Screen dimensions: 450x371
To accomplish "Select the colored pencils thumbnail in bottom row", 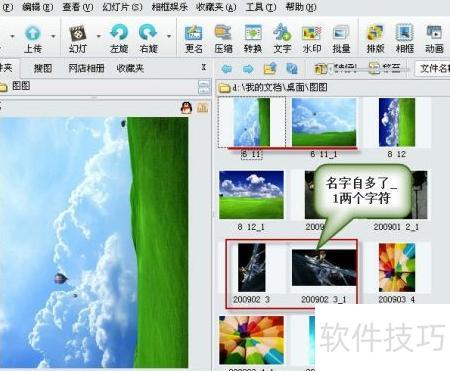I will tap(252, 340).
